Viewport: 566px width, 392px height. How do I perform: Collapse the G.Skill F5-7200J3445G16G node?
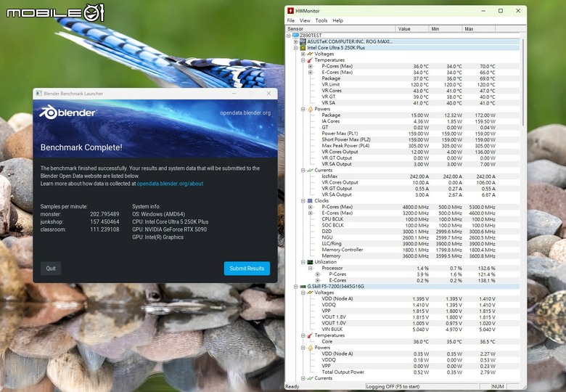296,287
